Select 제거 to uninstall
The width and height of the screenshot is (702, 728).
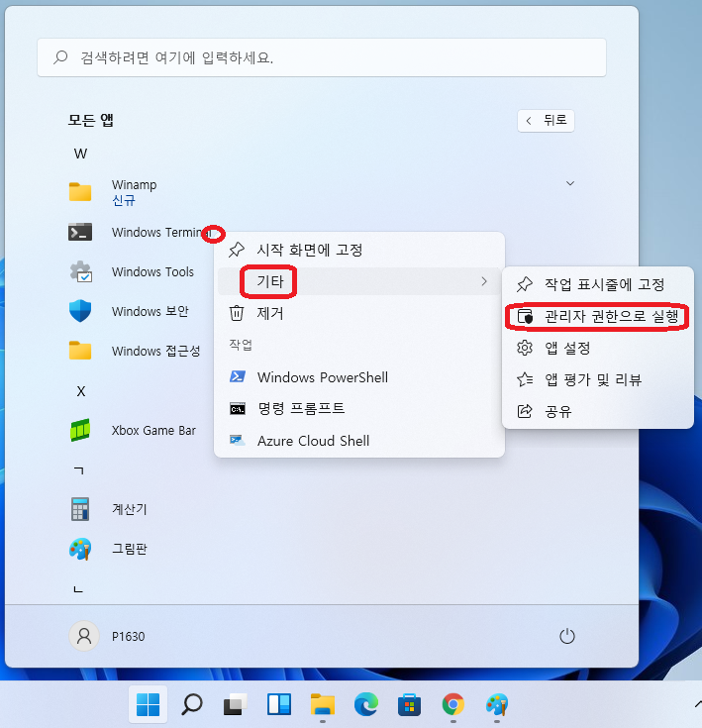[x=358, y=313]
